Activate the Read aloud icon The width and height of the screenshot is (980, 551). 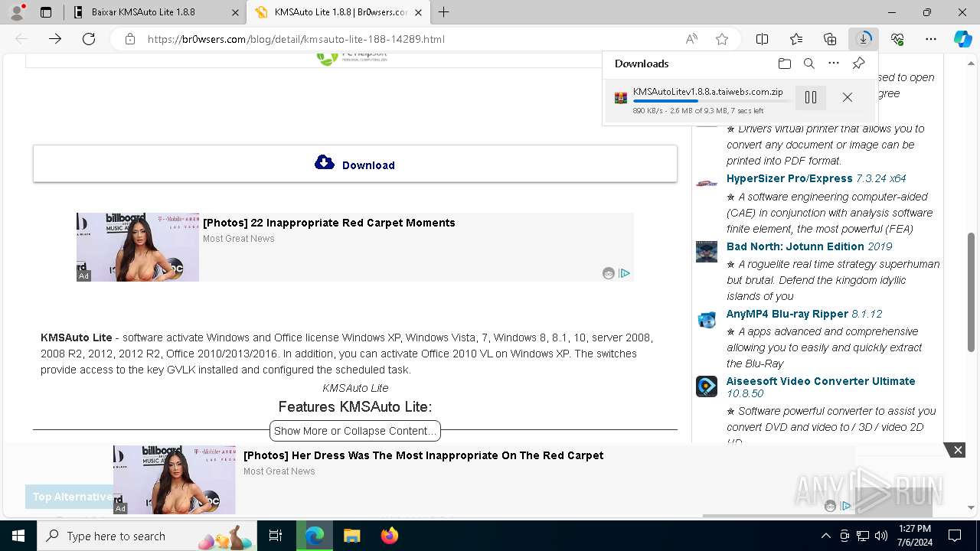(691, 39)
